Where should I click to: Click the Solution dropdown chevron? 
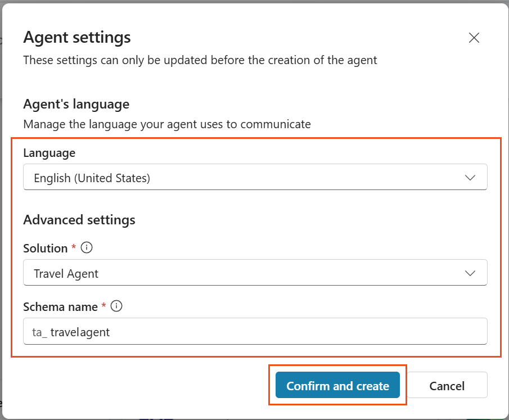click(x=470, y=273)
